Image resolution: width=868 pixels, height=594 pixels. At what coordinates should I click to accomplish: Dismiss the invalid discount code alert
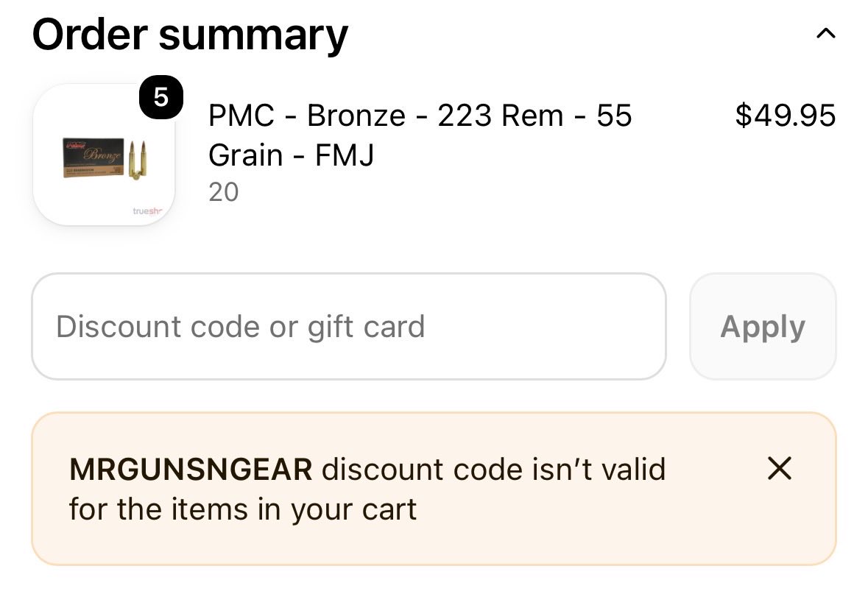coord(780,468)
